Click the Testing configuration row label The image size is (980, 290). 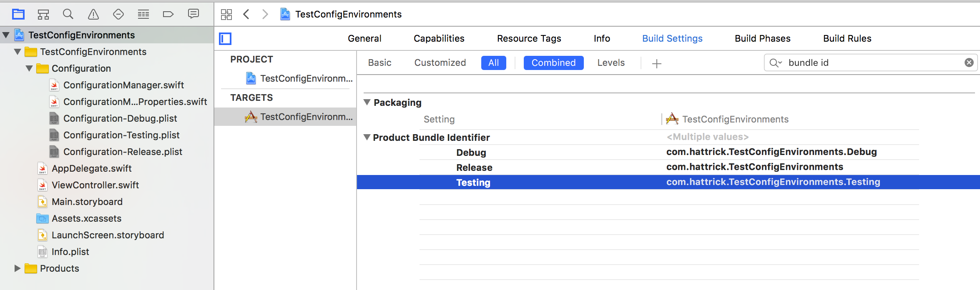[473, 182]
